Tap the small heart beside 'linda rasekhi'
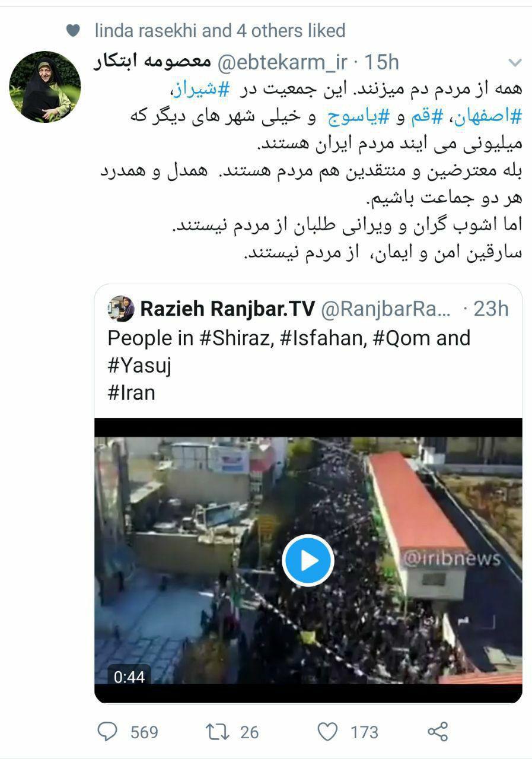The height and width of the screenshot is (759, 532). coord(73,30)
